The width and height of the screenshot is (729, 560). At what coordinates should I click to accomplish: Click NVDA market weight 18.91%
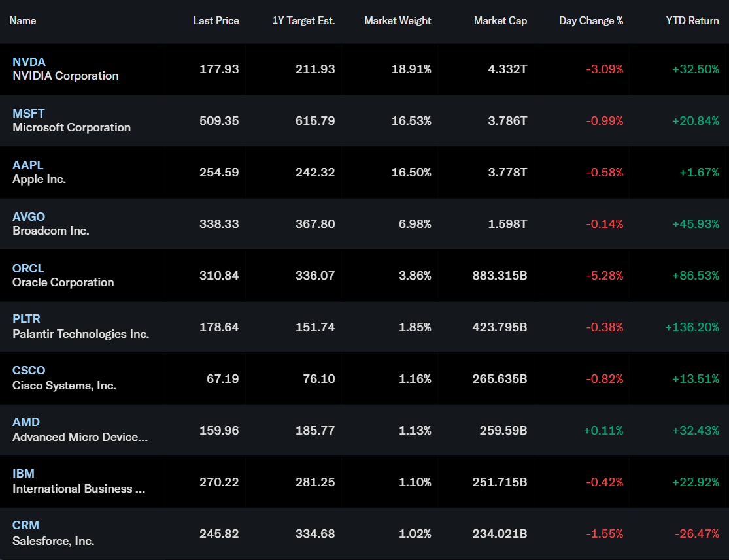[x=411, y=69]
